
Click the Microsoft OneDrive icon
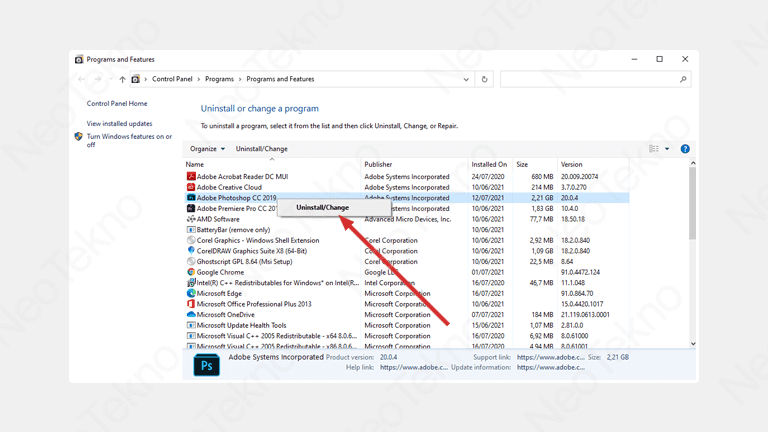[191, 314]
